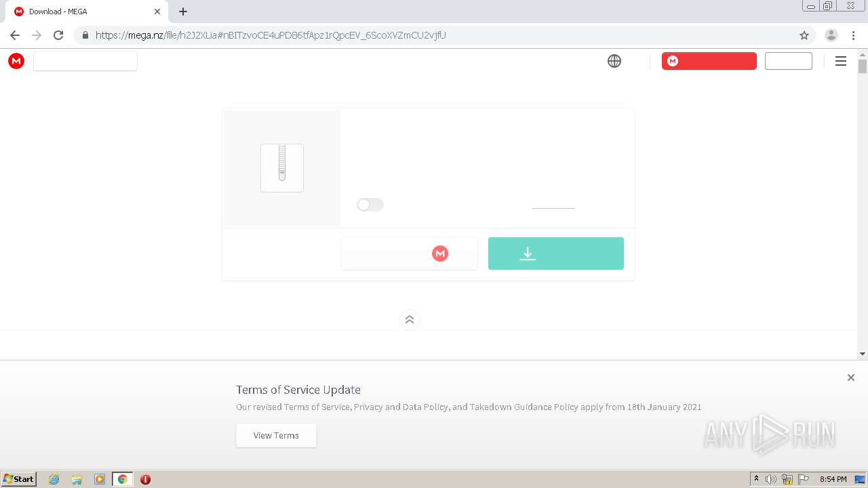Expand the double chevron below file card

coord(410,320)
